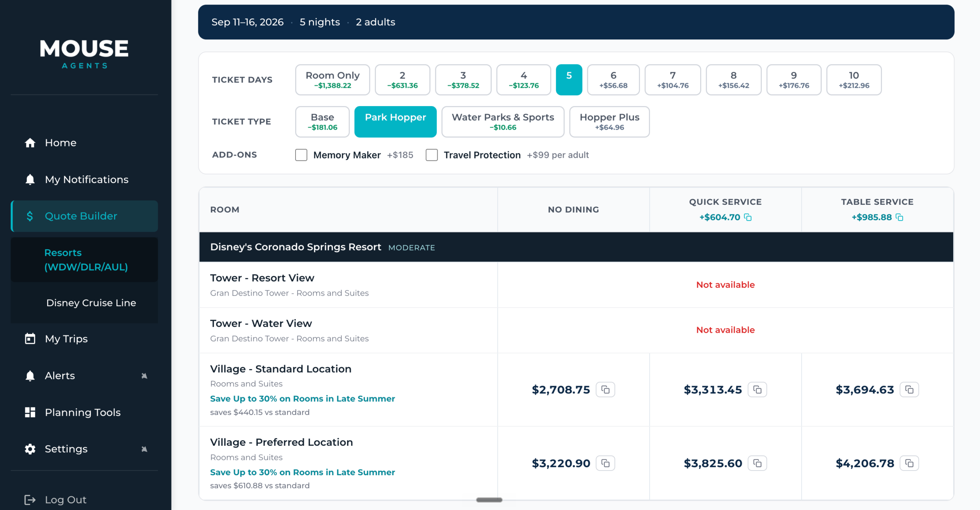Click the MOUSE Agents logo
Viewport: 980px width, 510px height.
(84, 54)
